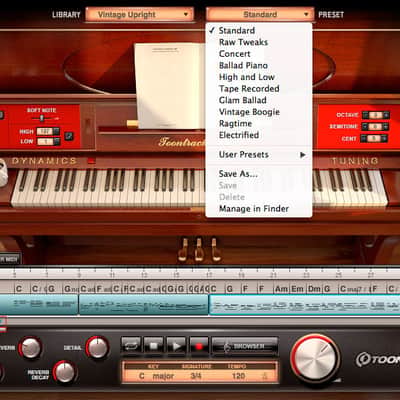Viewport: 400px width, 400px height.
Task: Click the metronome icon beside tempo 120
Action: point(265,376)
